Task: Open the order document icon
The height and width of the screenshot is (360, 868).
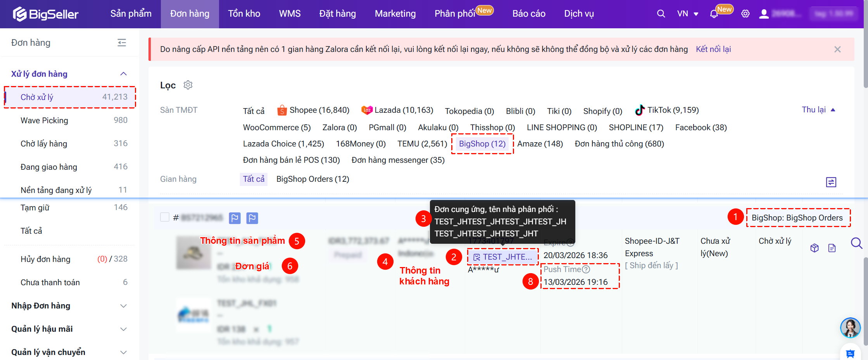Action: coord(832,248)
